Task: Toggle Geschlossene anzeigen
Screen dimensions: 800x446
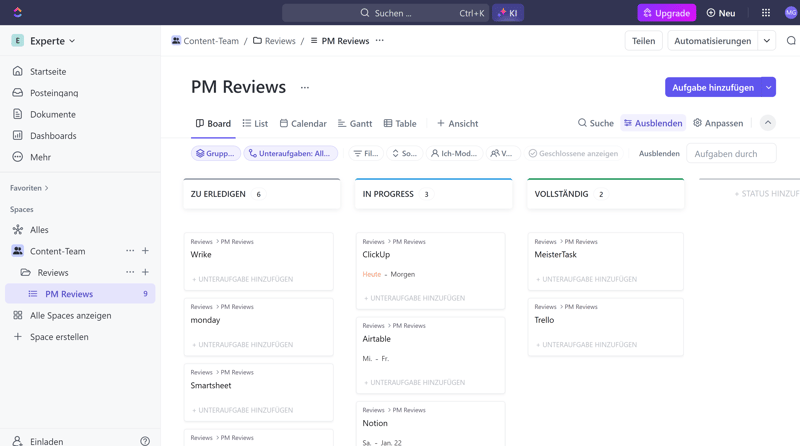Action: [x=573, y=153]
